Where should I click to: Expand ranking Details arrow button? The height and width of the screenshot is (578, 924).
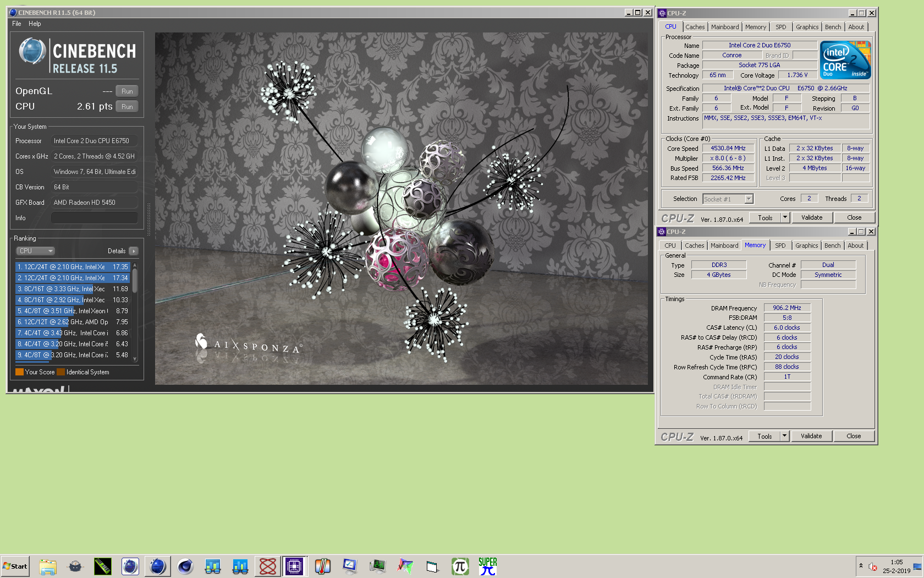(x=134, y=251)
